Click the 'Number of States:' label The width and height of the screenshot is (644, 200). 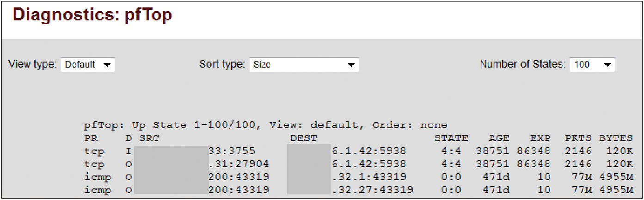pyautogui.click(x=522, y=64)
